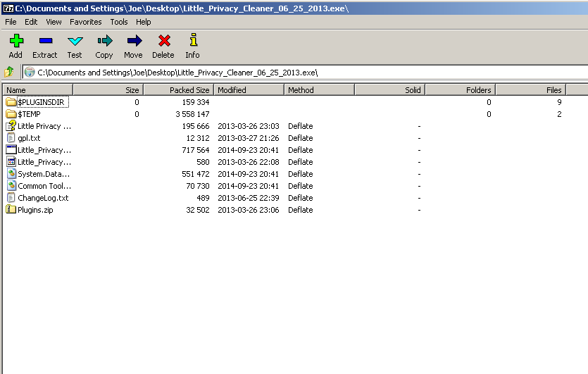The image size is (588, 374).
Task: Sort by the Packed Size column header
Action: point(178,90)
